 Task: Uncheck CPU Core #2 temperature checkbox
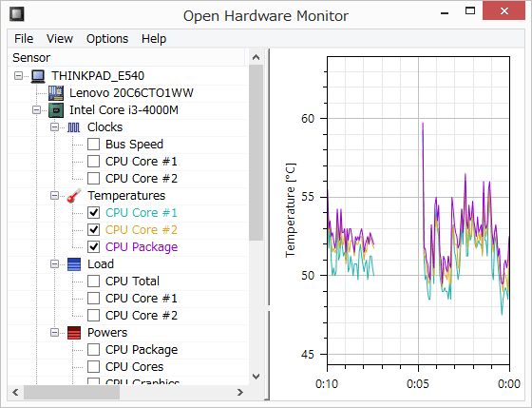point(93,229)
